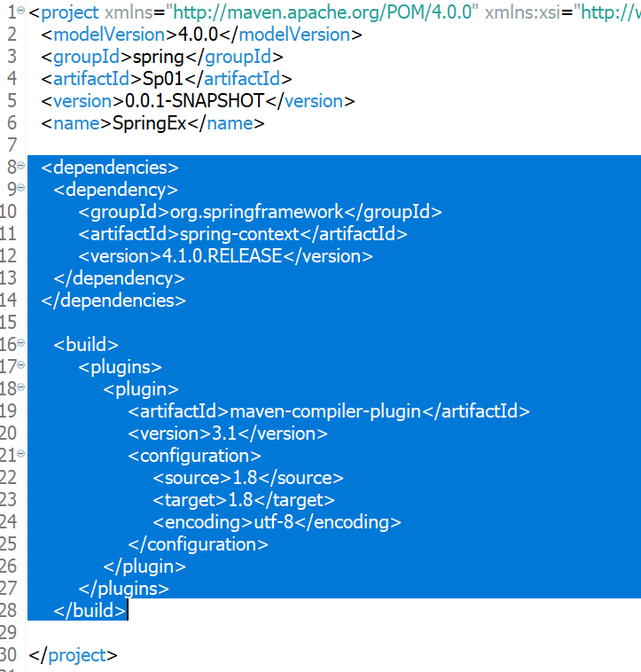Click the maven-compiler-plugin text

(x=325, y=412)
